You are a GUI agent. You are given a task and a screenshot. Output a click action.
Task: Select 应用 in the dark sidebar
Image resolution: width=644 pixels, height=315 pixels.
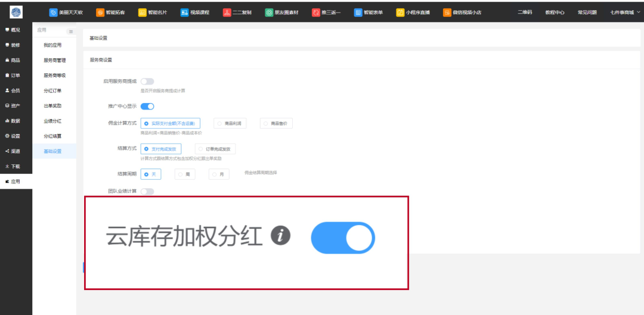coord(16,181)
